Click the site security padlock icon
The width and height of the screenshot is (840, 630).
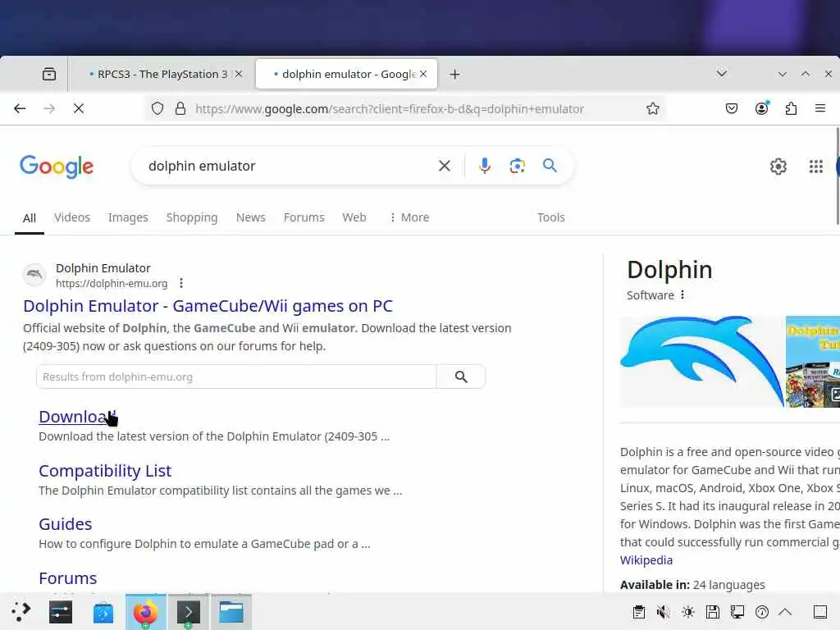click(x=180, y=109)
